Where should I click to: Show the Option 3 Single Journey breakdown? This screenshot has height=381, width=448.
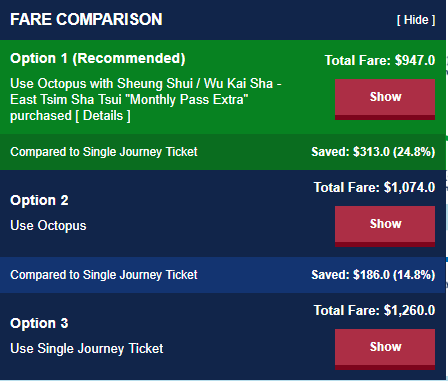point(385,349)
